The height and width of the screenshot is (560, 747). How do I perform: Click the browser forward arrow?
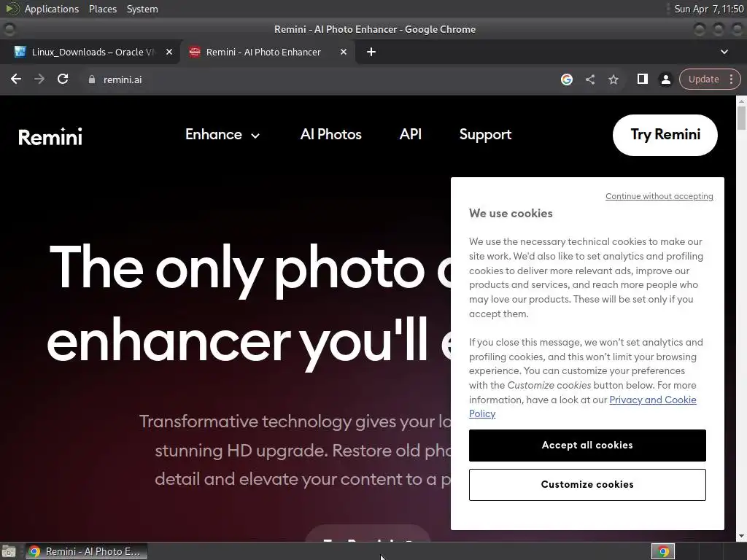[x=39, y=79]
